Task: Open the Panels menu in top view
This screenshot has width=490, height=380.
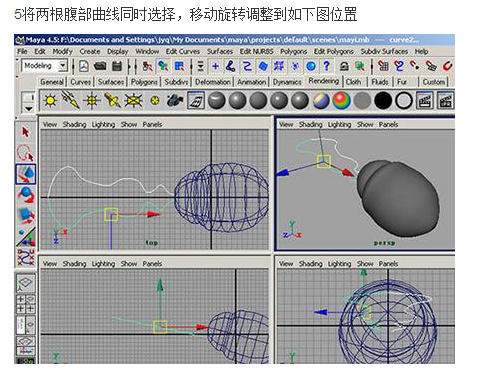Action: click(152, 124)
